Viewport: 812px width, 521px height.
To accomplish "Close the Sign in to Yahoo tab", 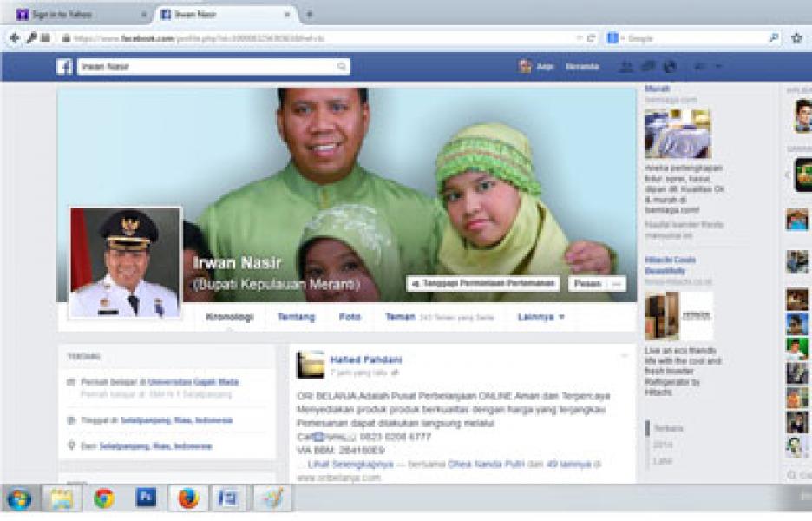I will point(144,15).
